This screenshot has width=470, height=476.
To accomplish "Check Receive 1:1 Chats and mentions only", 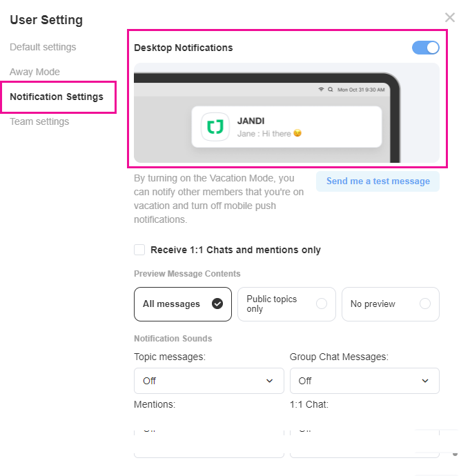I will click(139, 250).
